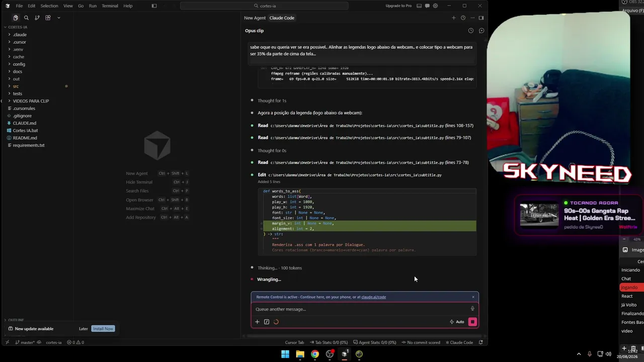Attach a file with the plus icon
This screenshot has height=362, width=644.
[257, 322]
